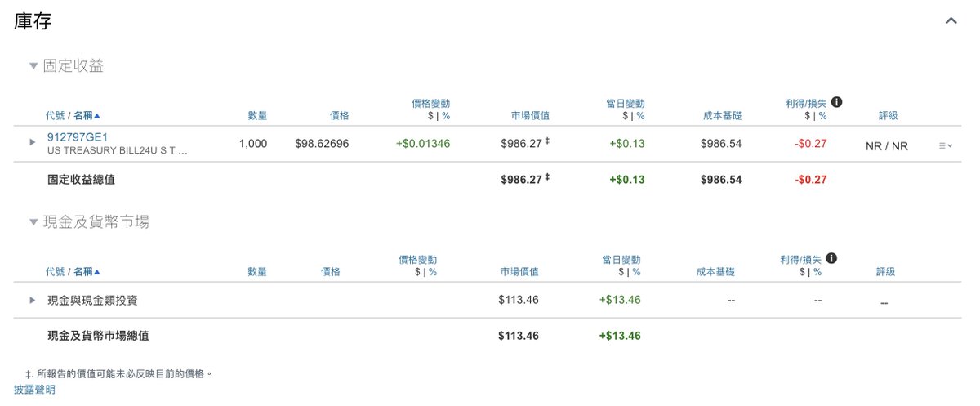Image resolution: width=980 pixels, height=406 pixels.
Task: Click info icon beside 利得/損失 in cash table
Action: coord(832,259)
